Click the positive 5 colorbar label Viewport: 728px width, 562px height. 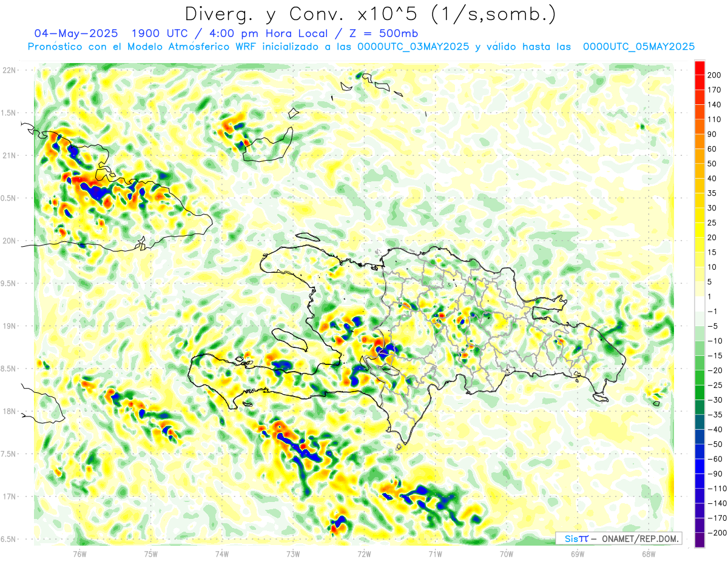[x=710, y=282]
